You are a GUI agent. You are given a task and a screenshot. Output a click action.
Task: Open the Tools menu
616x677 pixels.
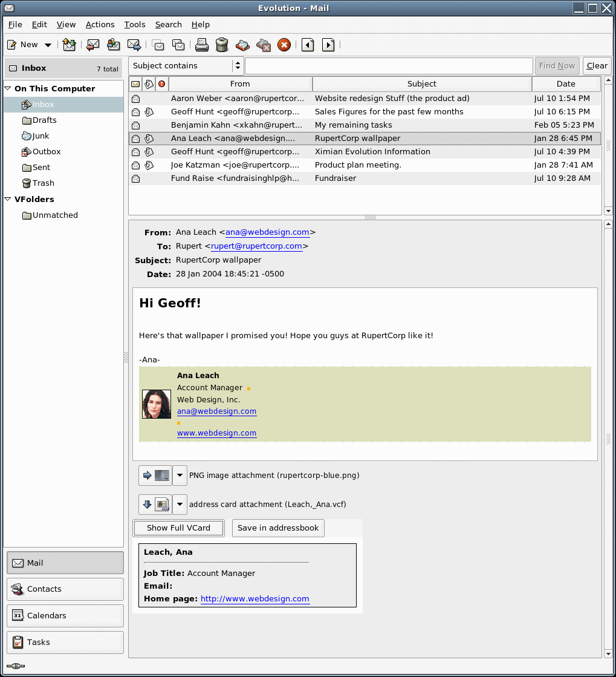135,25
